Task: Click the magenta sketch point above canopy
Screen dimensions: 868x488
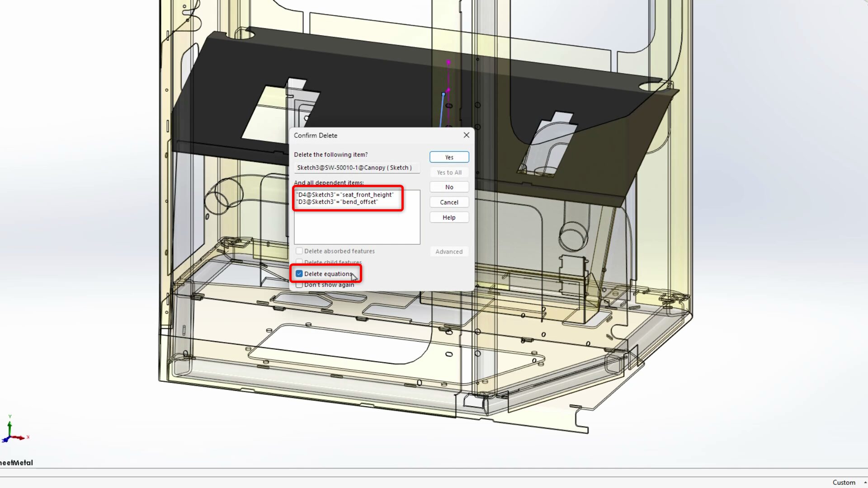Action: [448, 62]
